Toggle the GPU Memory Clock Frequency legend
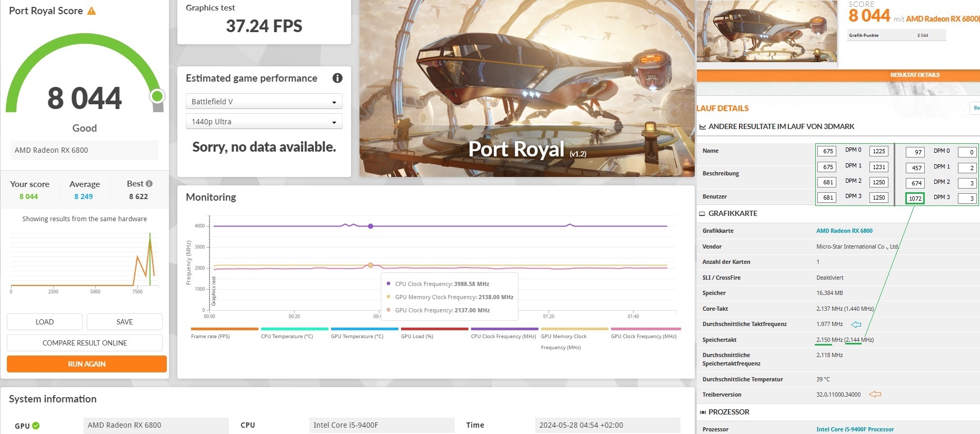The height and width of the screenshot is (434, 980). coord(574,339)
